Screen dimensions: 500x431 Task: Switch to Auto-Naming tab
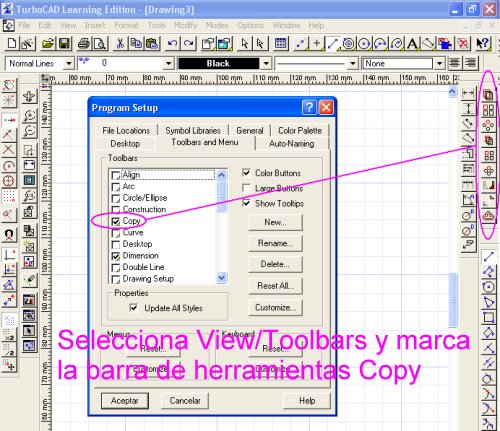pos(292,144)
